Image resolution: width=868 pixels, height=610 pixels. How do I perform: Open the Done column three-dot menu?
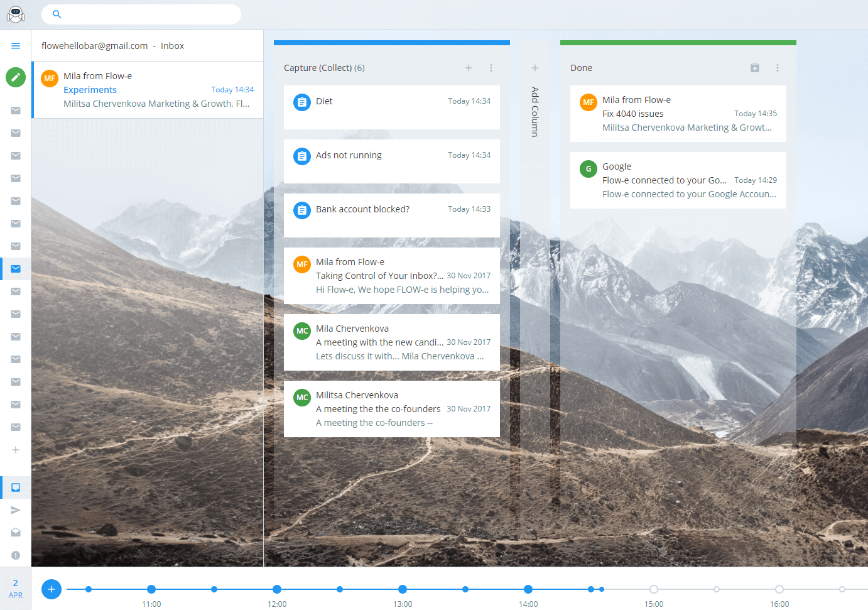[777, 68]
